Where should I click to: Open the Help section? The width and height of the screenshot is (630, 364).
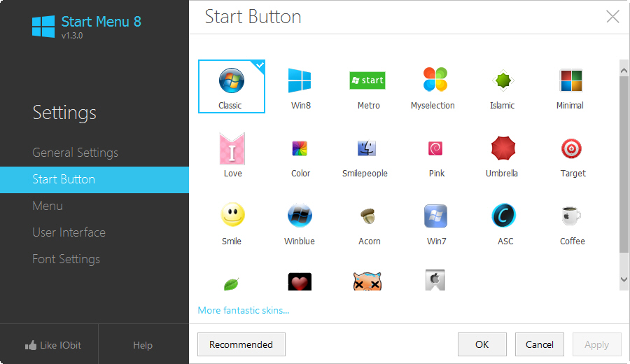click(143, 345)
